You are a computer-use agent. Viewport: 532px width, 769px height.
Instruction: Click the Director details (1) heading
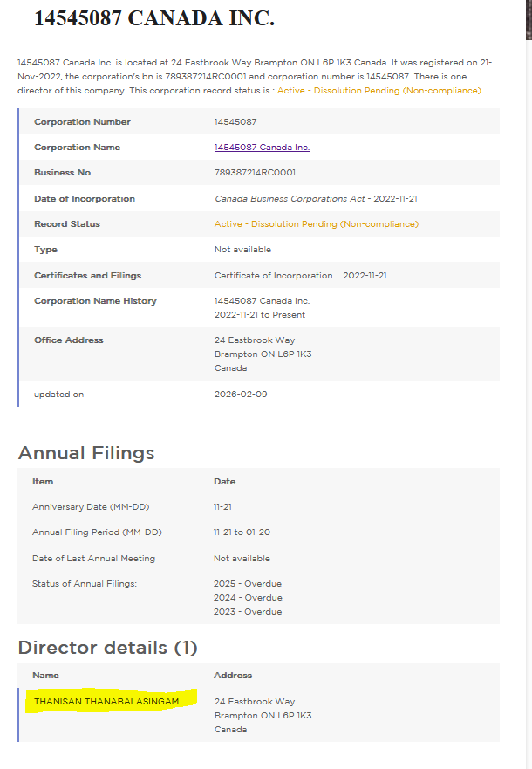108,648
